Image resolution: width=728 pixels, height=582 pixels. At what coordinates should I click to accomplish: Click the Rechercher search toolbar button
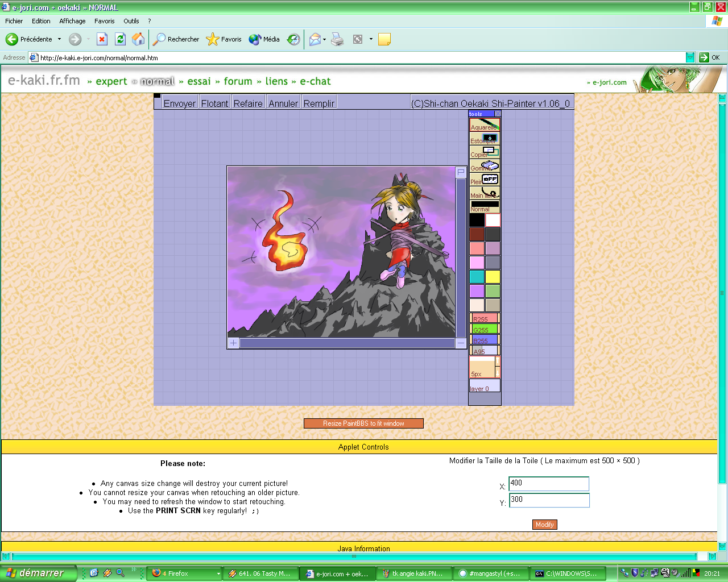(x=176, y=39)
